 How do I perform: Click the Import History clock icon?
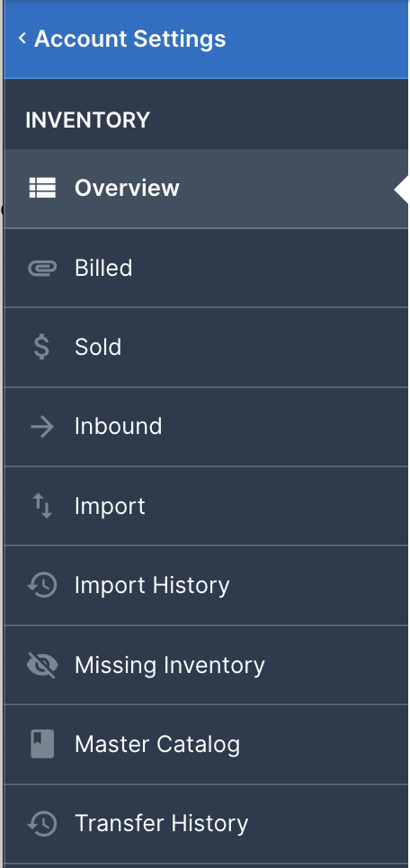tap(42, 585)
